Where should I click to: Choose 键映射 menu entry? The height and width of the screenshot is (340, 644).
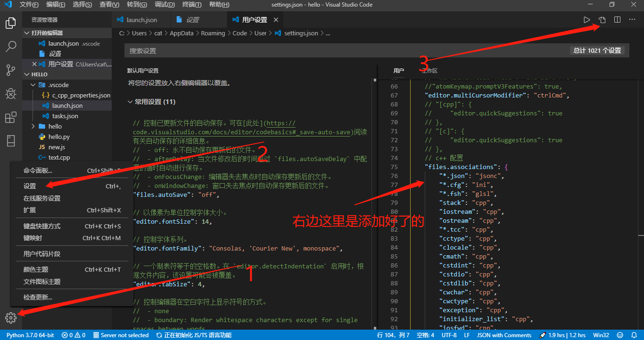(72, 238)
